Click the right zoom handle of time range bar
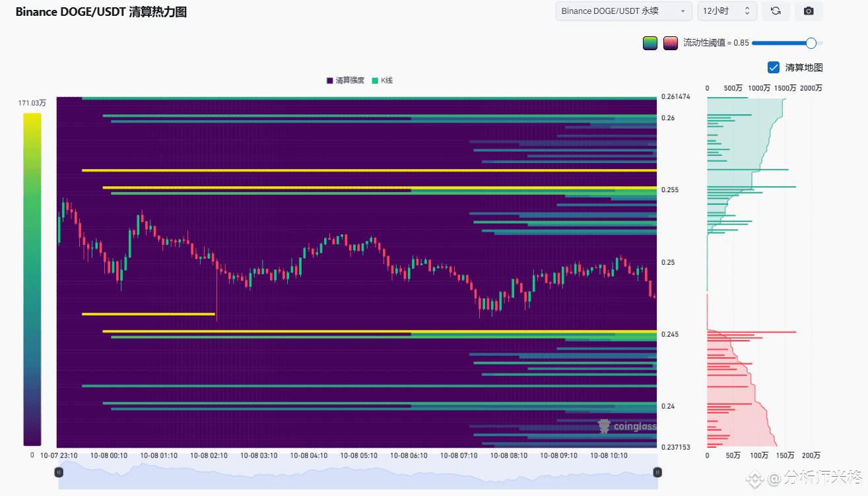The width and height of the screenshot is (868, 496). coord(657,472)
